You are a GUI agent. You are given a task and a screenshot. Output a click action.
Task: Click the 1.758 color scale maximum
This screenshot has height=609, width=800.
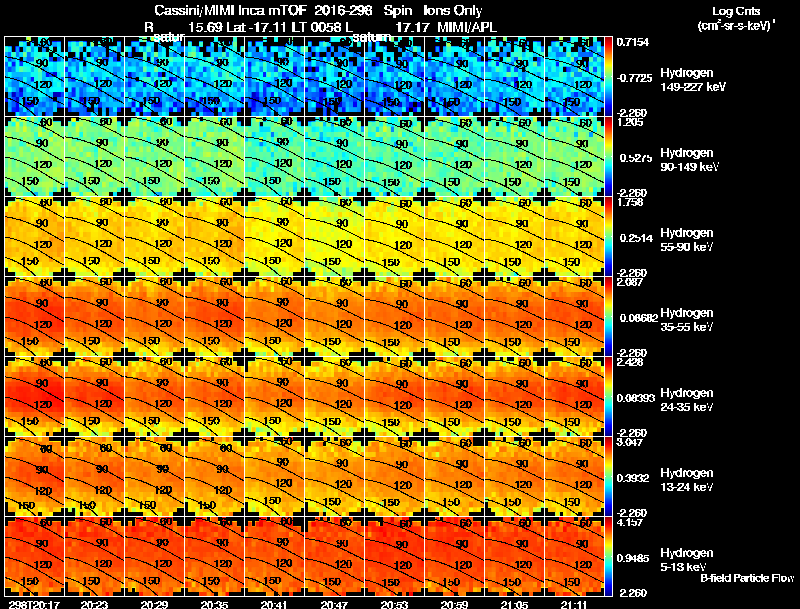pyautogui.click(x=630, y=202)
